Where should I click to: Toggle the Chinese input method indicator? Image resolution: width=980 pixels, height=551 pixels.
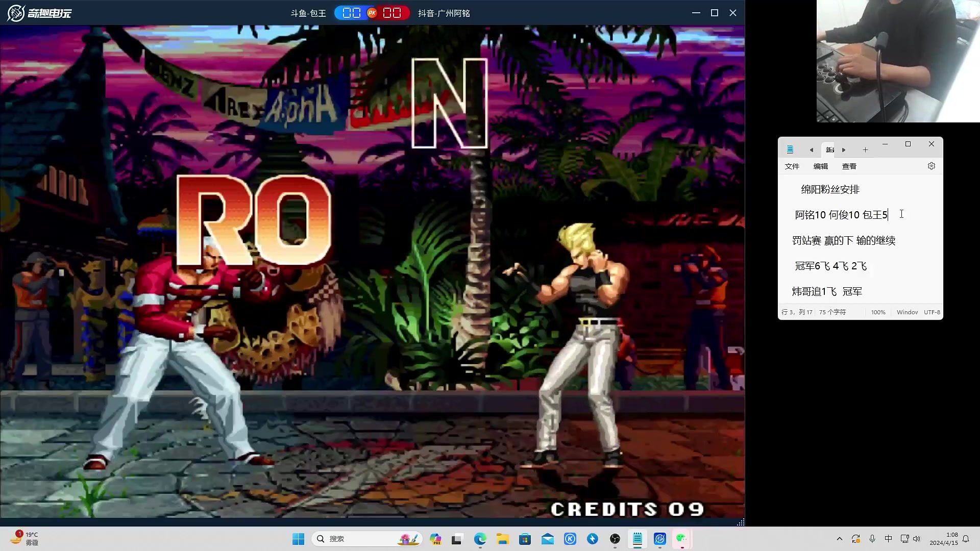click(x=889, y=539)
